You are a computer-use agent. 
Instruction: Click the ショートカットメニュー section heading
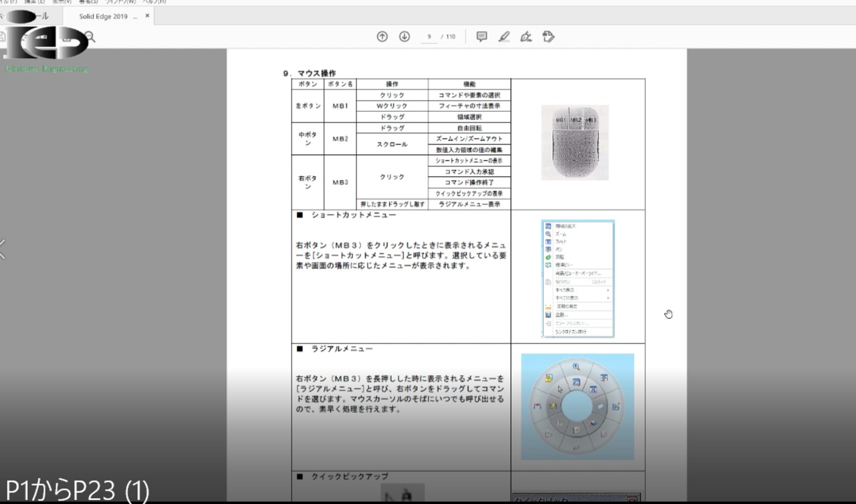353,215
